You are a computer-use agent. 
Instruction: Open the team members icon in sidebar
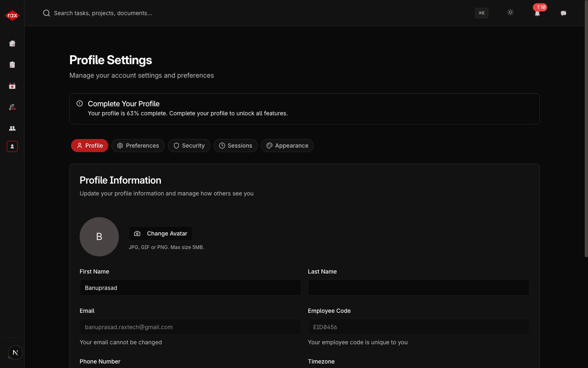12,128
